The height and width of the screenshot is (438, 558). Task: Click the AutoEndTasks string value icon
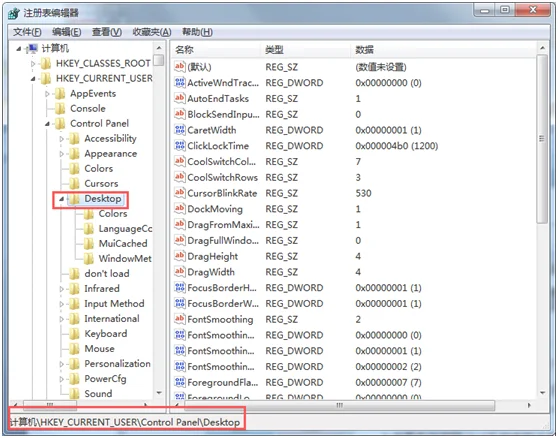tap(180, 98)
